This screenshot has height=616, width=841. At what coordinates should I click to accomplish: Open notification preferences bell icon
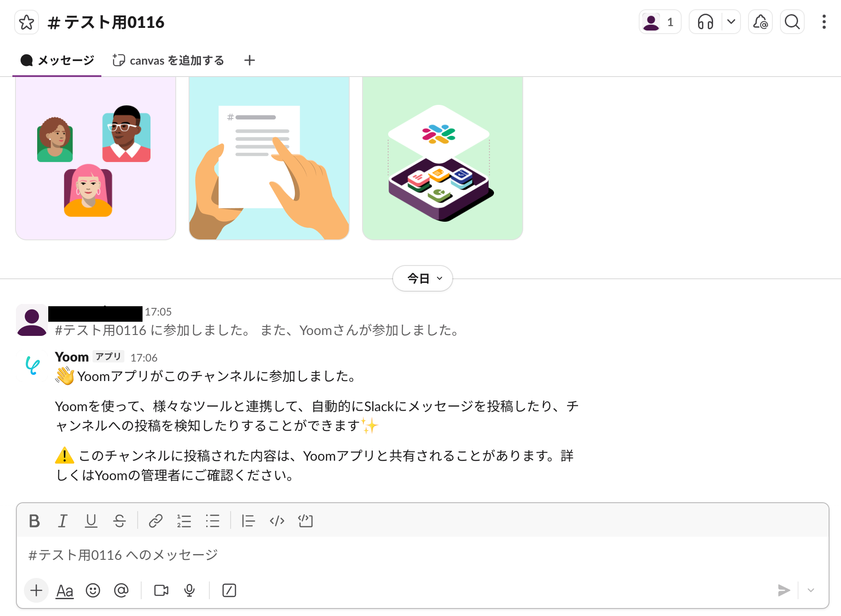click(760, 22)
